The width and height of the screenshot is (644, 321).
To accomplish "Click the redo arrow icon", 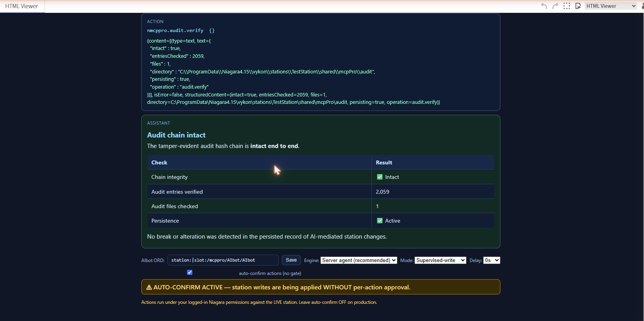I will point(555,6).
